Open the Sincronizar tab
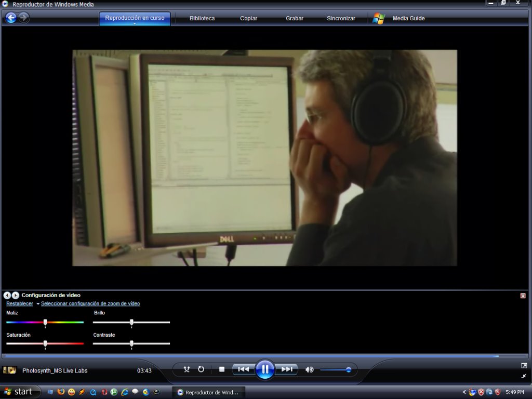This screenshot has width=532, height=399. pos(341,18)
